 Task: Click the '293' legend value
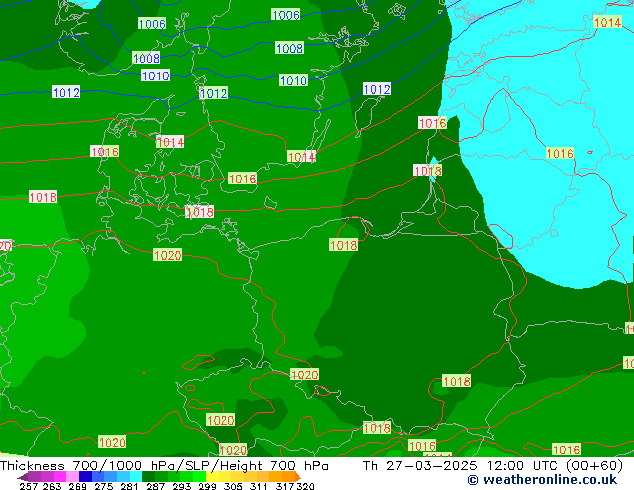[182, 486]
